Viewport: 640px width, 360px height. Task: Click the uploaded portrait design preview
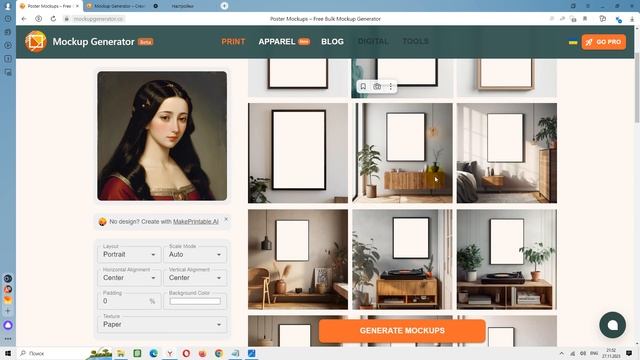click(x=162, y=136)
